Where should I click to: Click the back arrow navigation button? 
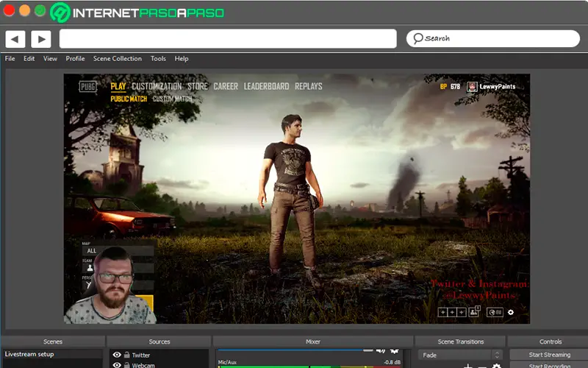15,39
